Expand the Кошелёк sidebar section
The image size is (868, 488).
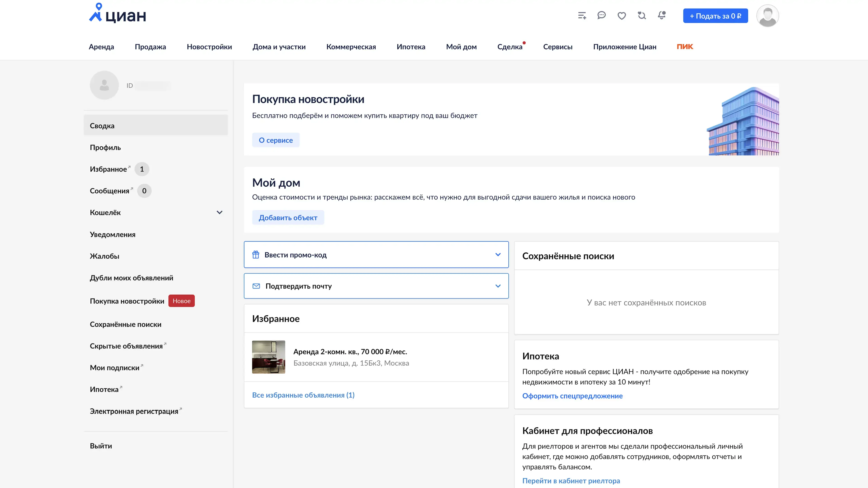coord(219,213)
